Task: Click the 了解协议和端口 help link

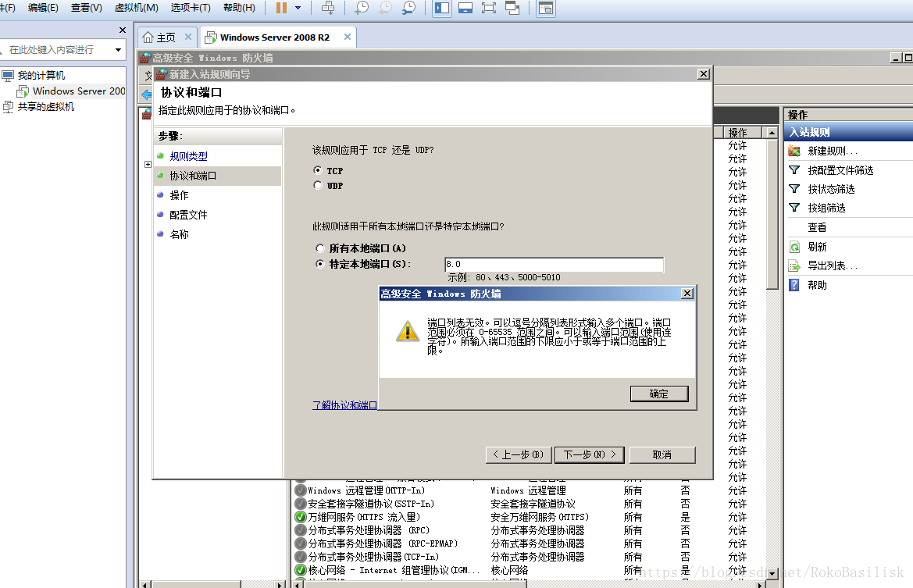Action: pos(344,405)
